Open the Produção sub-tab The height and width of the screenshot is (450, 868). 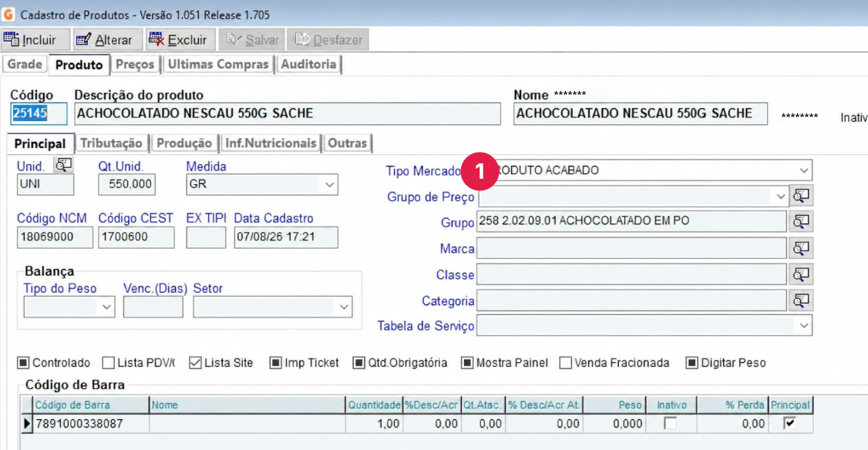(184, 143)
